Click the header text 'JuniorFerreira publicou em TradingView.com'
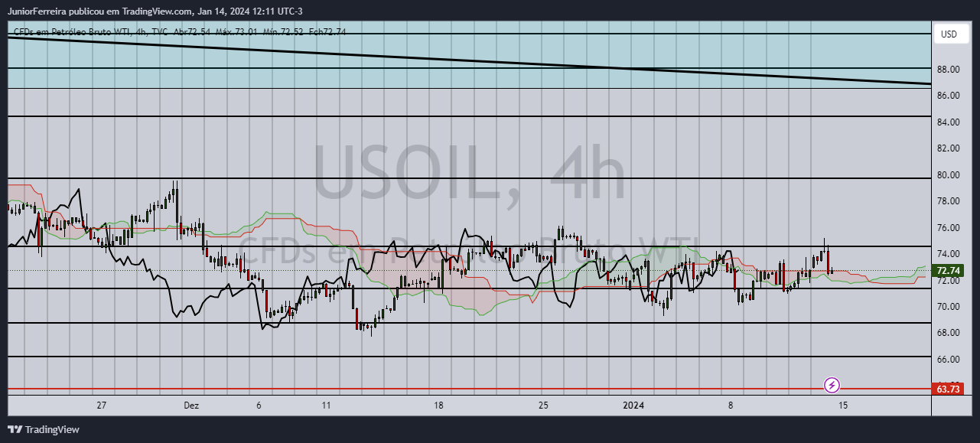 (98, 11)
